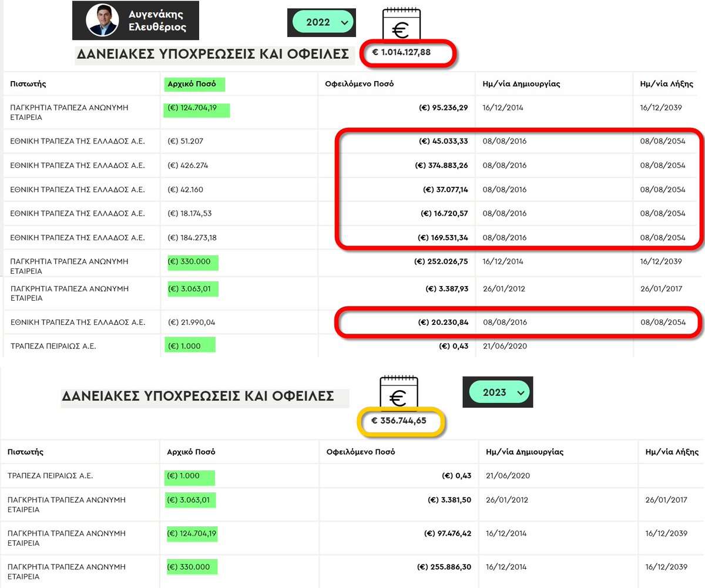Click the initial amount (€) 42.160
This screenshot has height=588, width=705.
[x=187, y=190]
